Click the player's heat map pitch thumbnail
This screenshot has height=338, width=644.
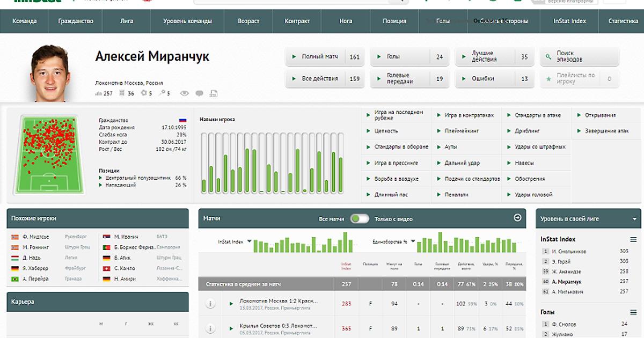(x=49, y=153)
